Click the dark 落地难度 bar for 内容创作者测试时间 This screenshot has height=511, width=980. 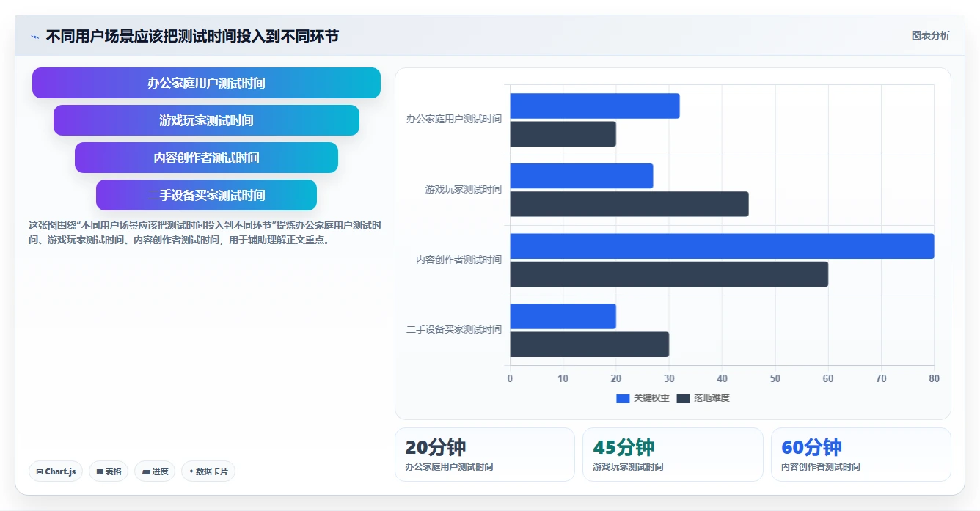click(669, 274)
